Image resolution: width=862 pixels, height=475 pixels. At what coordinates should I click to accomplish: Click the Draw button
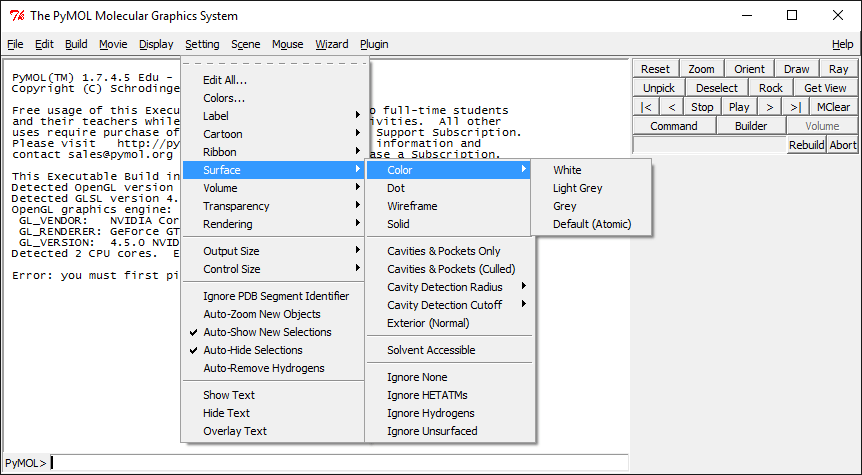click(x=797, y=69)
